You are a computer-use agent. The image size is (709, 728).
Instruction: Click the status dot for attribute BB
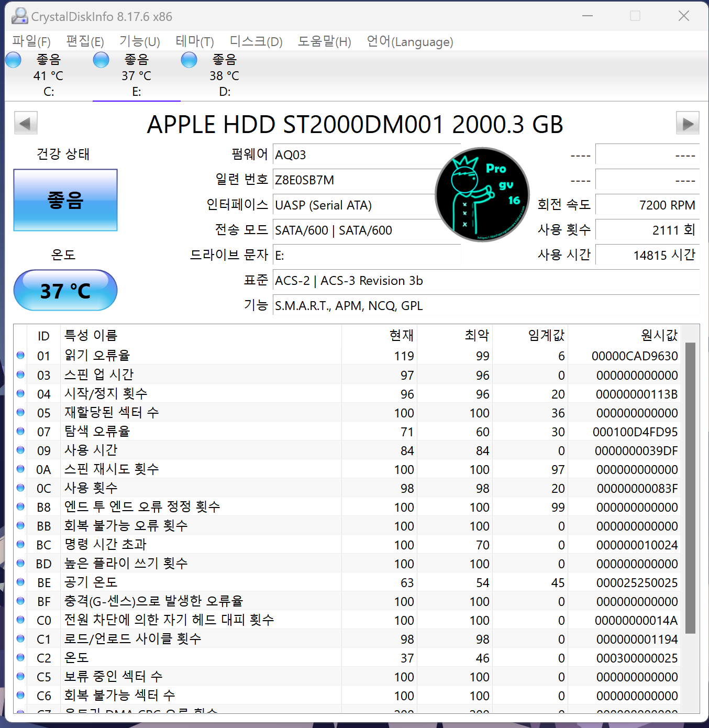point(20,525)
